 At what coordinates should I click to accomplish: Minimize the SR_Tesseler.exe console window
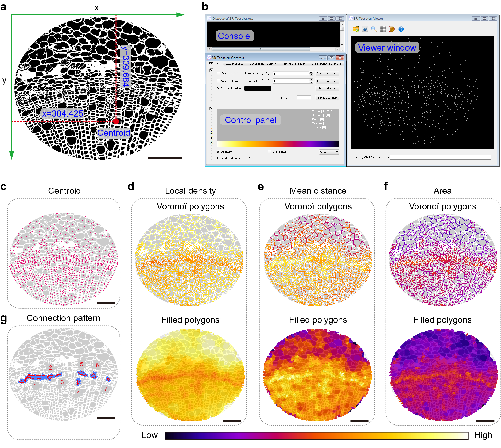click(x=323, y=19)
